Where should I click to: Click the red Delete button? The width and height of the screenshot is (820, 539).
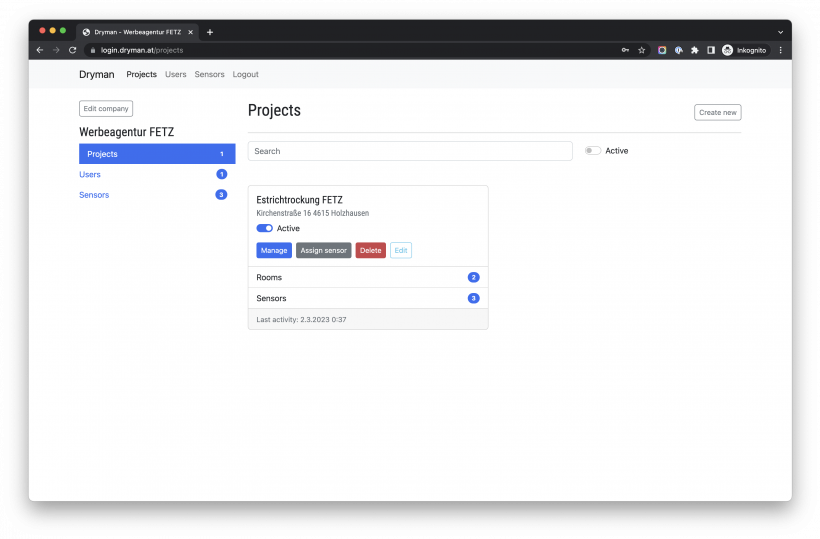371,250
